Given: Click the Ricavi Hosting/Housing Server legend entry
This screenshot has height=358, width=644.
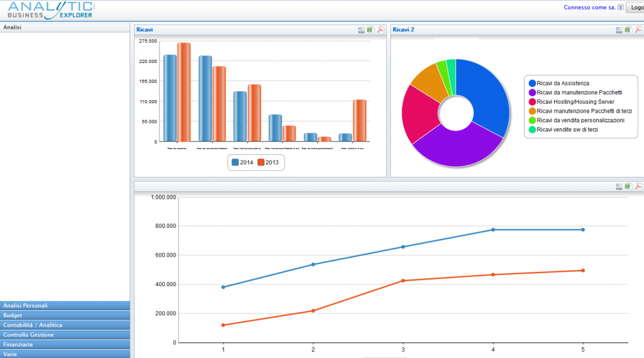Looking at the screenshot, I should coord(572,102).
